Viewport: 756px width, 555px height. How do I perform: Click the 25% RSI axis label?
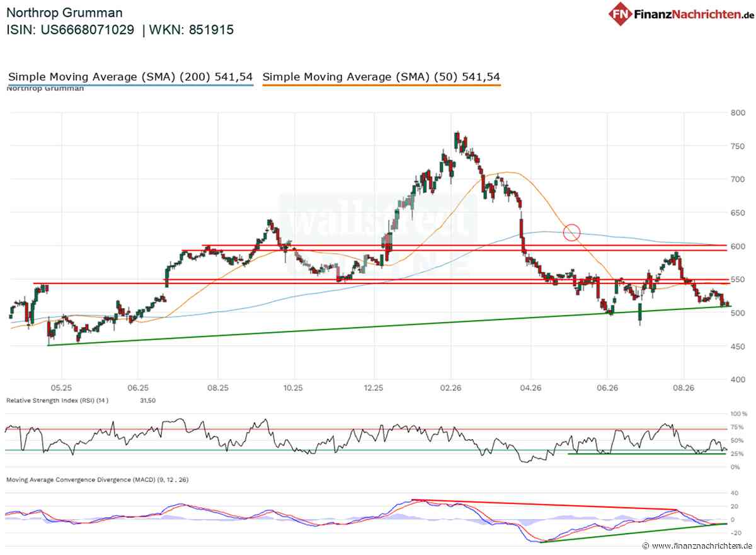(x=736, y=454)
